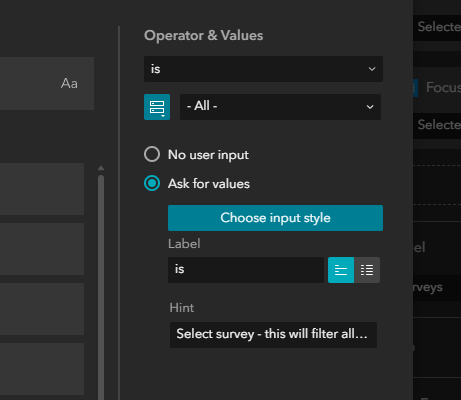Screen dimensions: 461x400
Task: Select the first gray item under the search box
Action: click(42, 189)
